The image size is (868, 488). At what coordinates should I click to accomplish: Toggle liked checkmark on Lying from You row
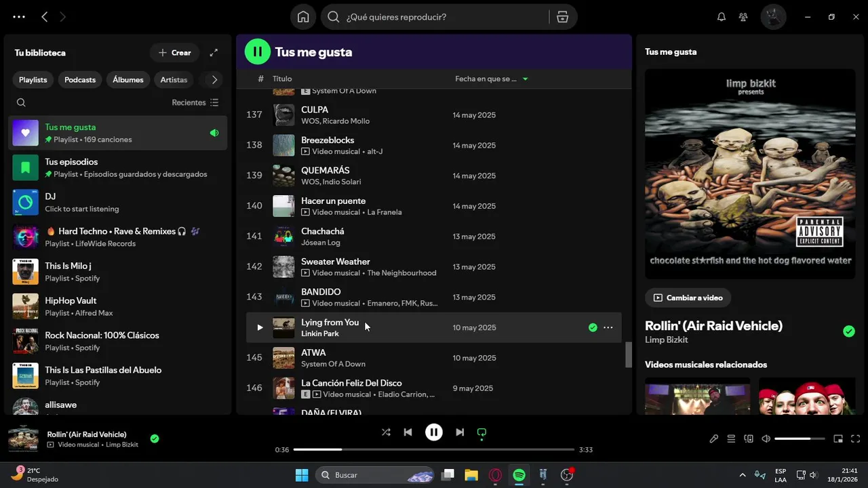593,327
